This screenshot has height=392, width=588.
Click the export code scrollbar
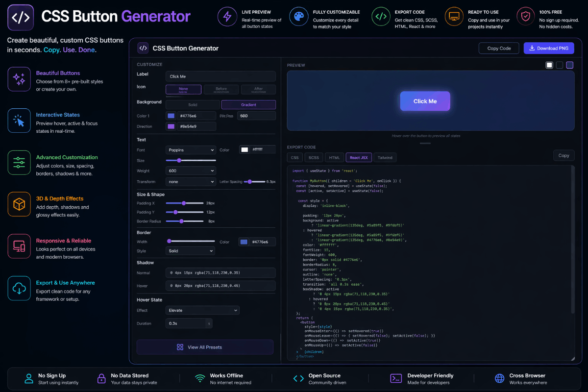(x=573, y=240)
